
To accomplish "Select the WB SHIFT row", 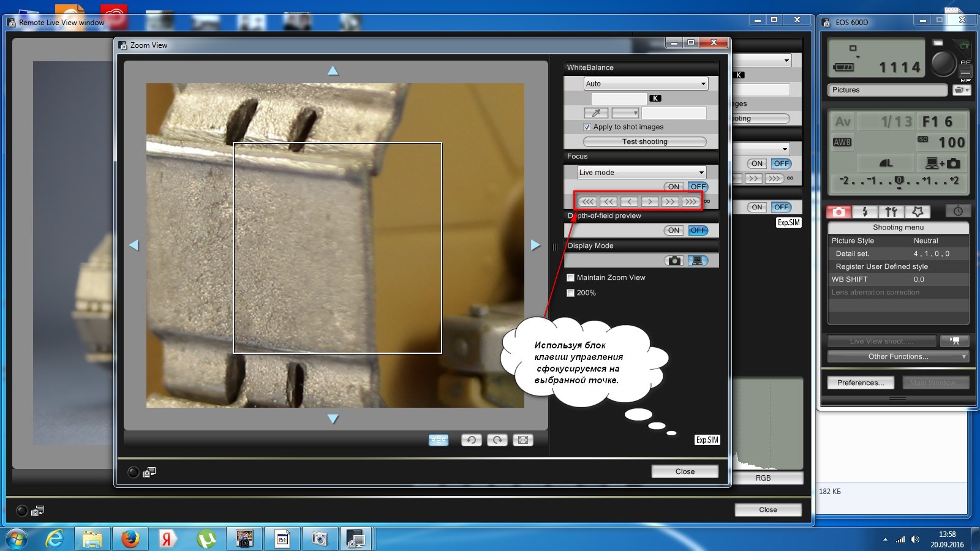I will tap(898, 279).
